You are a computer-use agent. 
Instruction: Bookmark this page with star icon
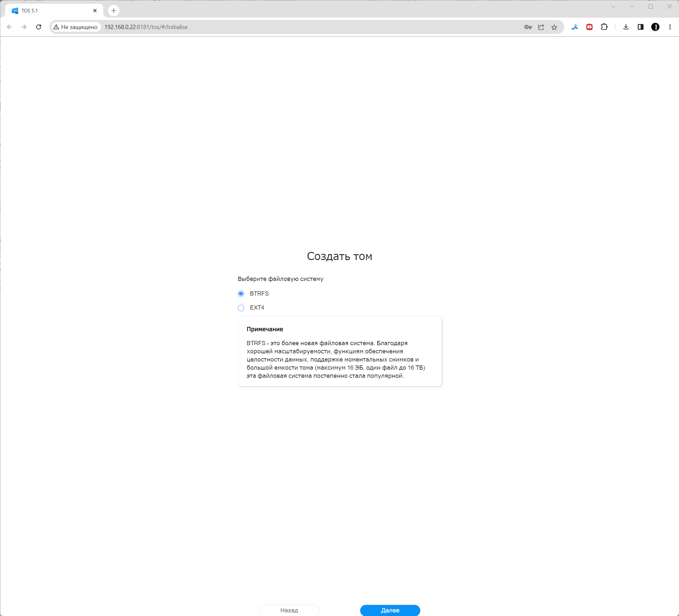(554, 27)
